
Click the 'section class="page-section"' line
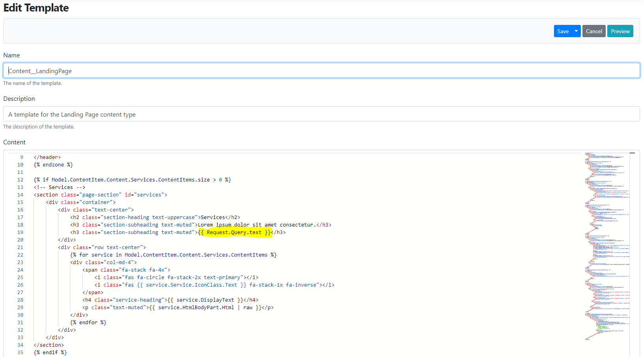point(100,195)
